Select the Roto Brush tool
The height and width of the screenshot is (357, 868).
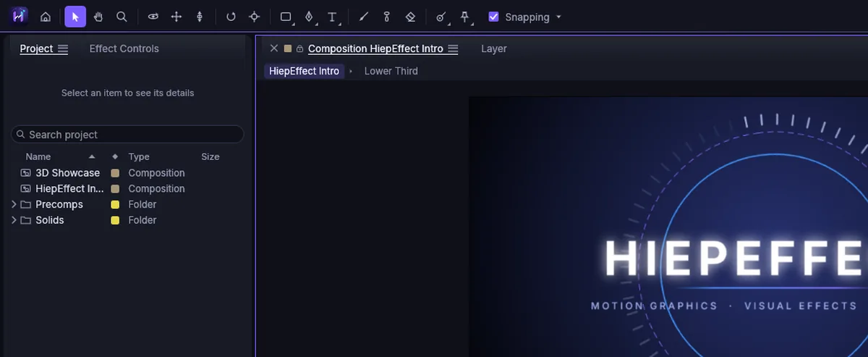coord(441,17)
